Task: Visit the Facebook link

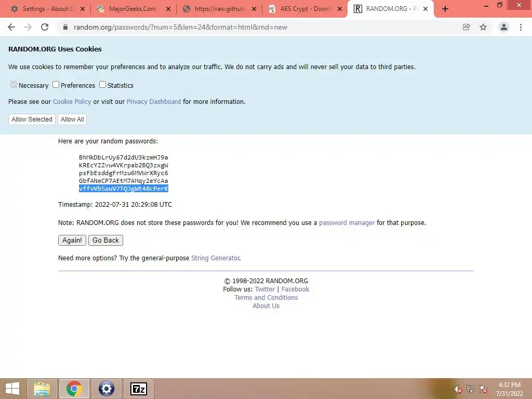Action: [295, 289]
